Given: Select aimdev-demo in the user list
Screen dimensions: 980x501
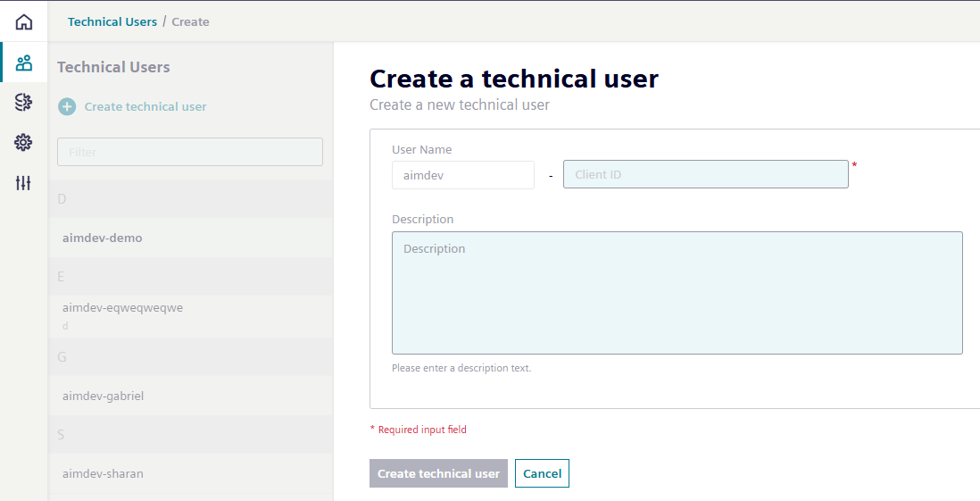Looking at the screenshot, I should click(191, 238).
